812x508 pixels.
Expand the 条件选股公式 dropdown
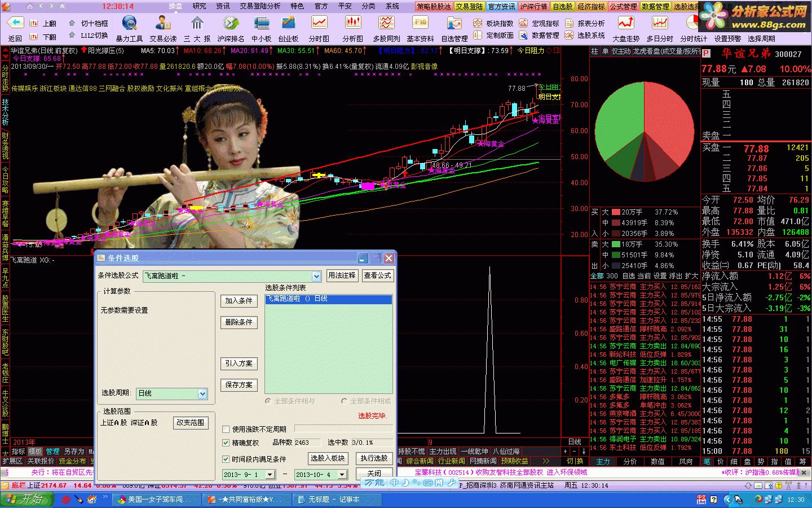[x=316, y=276]
